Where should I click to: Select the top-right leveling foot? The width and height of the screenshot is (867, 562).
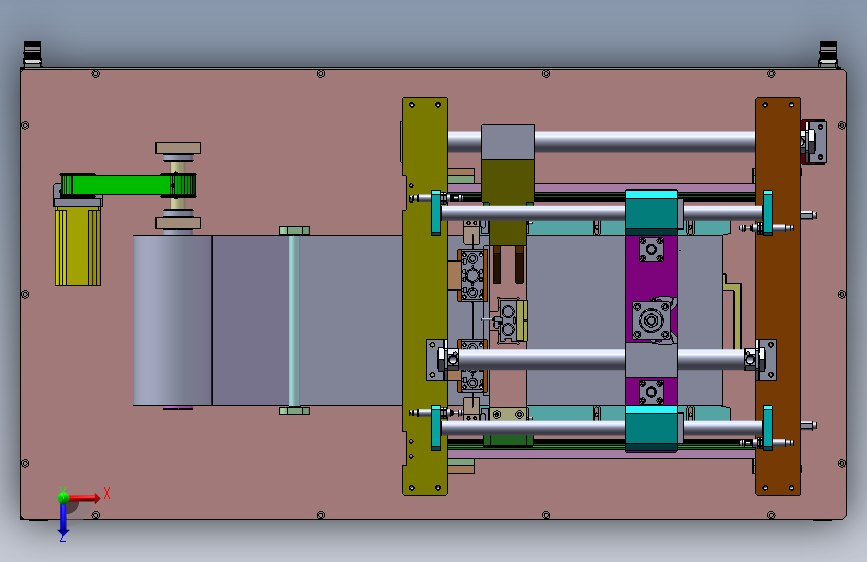pos(828,54)
